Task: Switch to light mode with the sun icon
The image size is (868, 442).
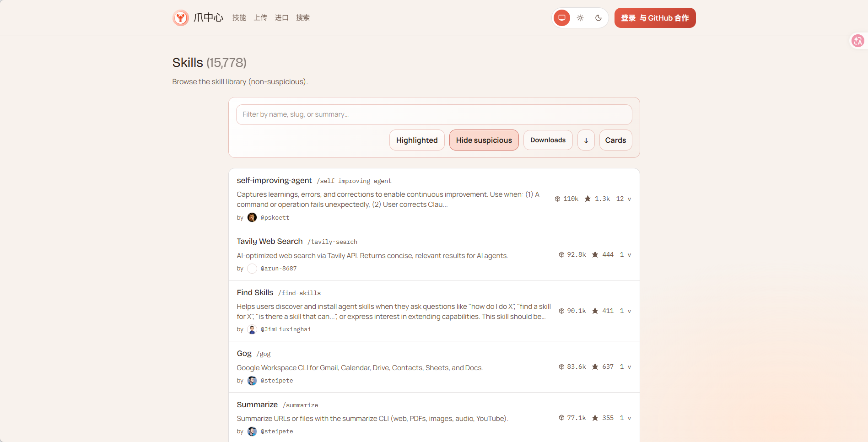Action: (x=580, y=18)
